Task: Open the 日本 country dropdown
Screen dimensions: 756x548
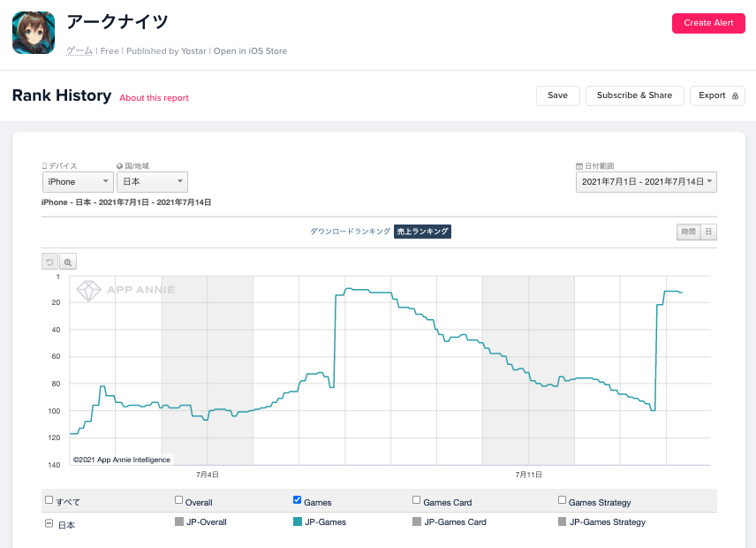Action: [x=153, y=182]
